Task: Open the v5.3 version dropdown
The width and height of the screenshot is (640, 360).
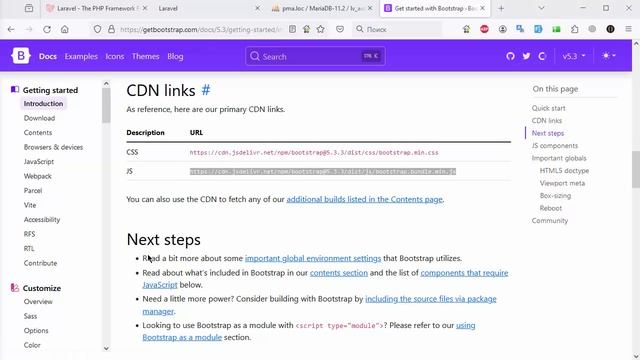Action: pos(574,56)
